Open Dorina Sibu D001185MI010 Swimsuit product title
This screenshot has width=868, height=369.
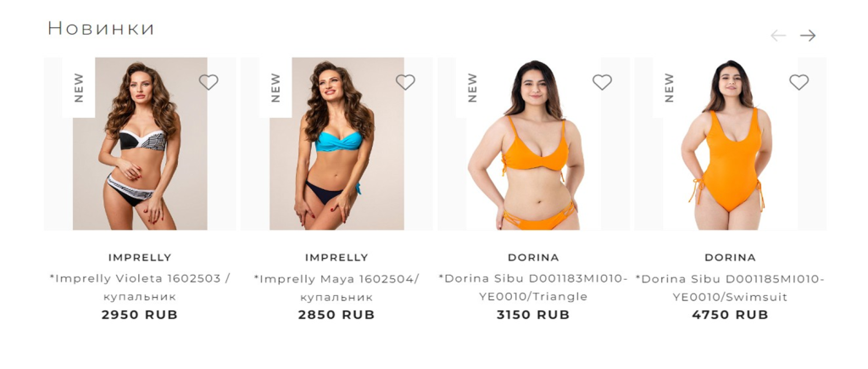click(730, 288)
